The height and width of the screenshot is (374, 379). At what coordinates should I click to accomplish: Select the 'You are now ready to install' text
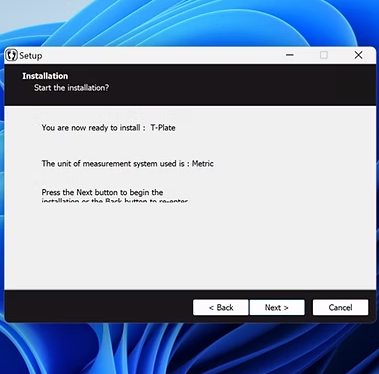click(108, 128)
